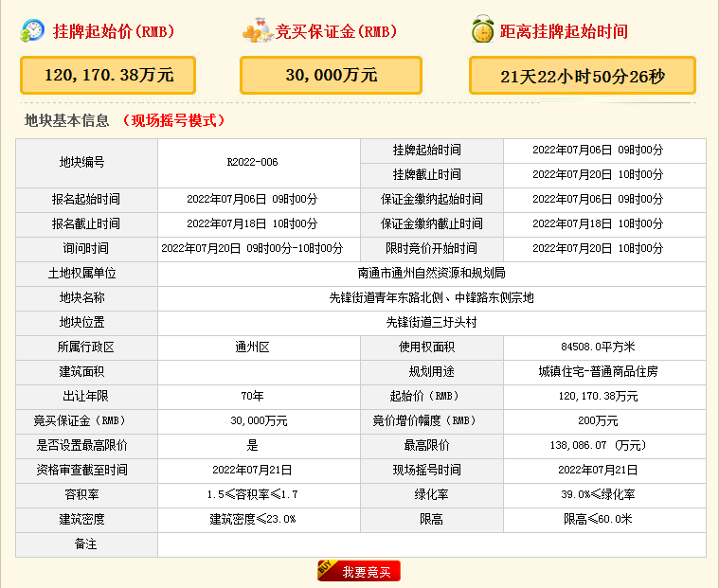Click the term value 70年
719x588 pixels.
[x=252, y=396]
